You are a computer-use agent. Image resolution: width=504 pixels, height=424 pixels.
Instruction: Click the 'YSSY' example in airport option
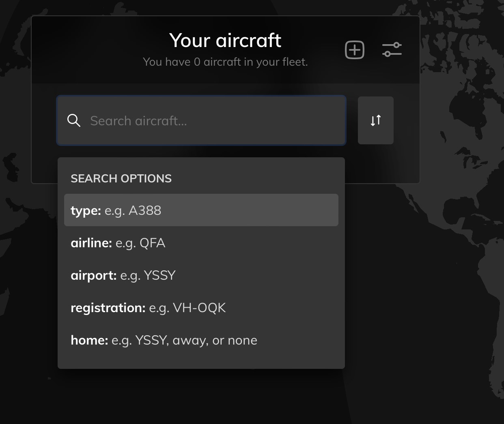(160, 275)
